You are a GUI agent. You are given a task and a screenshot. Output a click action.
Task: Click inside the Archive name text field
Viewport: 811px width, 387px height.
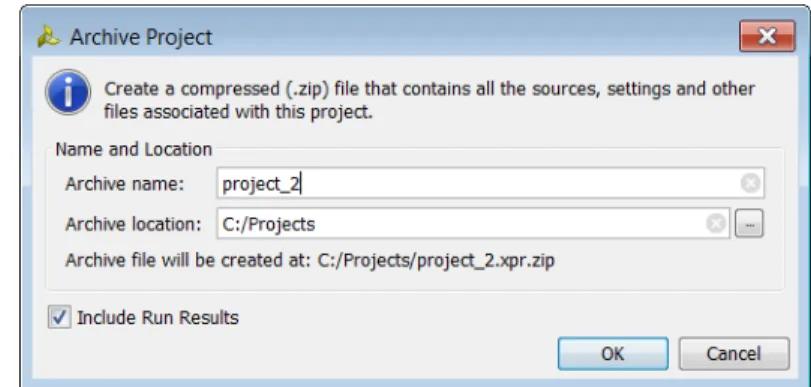pyautogui.click(x=490, y=183)
